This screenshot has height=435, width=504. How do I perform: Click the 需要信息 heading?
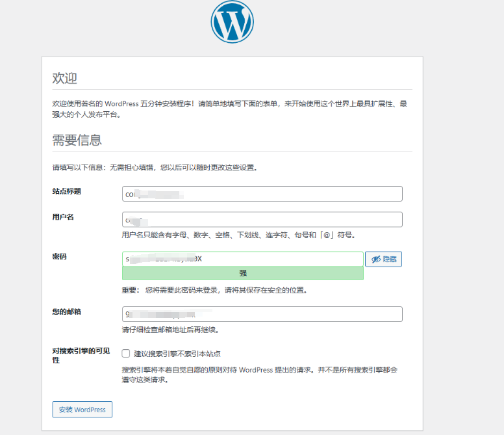point(77,140)
